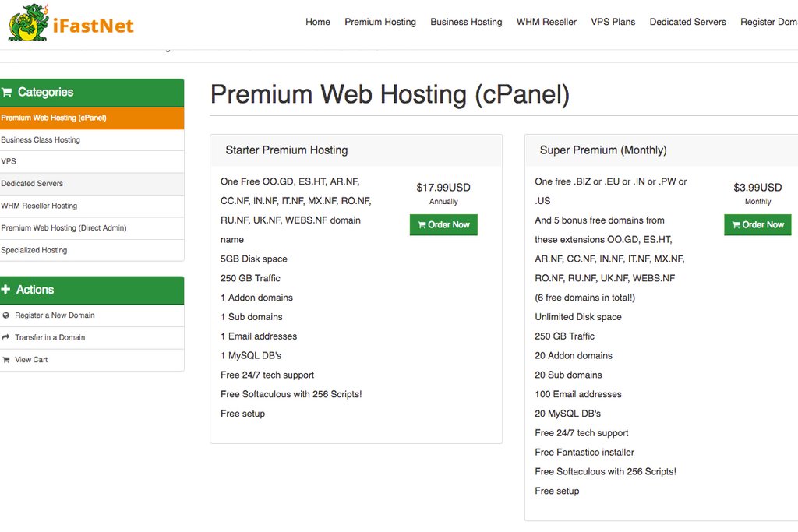Click the shopping cart icon beside Categories
Screen dimensions: 798x532
pos(7,93)
